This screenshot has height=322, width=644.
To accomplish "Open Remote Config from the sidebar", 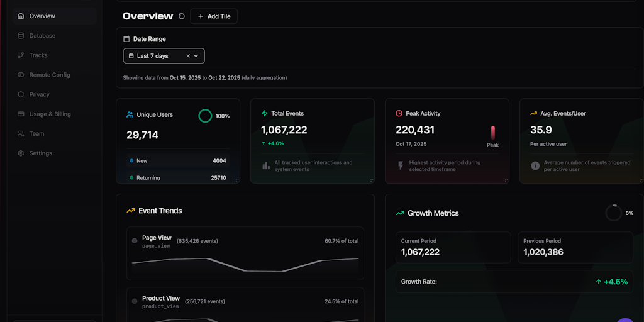I will (x=49, y=75).
